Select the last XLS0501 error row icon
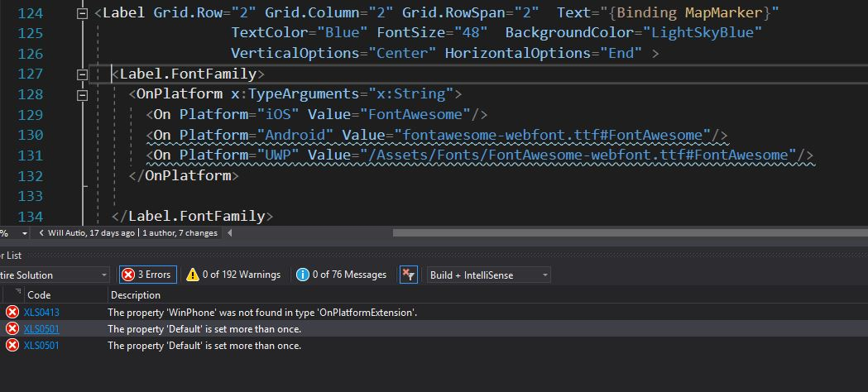Image resolution: width=868 pixels, height=392 pixels. tap(12, 346)
